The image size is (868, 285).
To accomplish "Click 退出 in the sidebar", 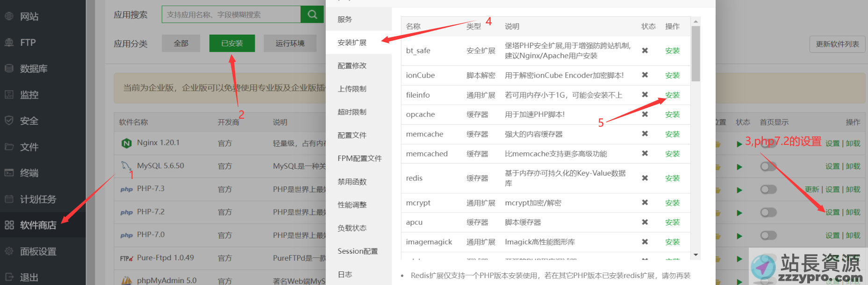I will (x=29, y=278).
